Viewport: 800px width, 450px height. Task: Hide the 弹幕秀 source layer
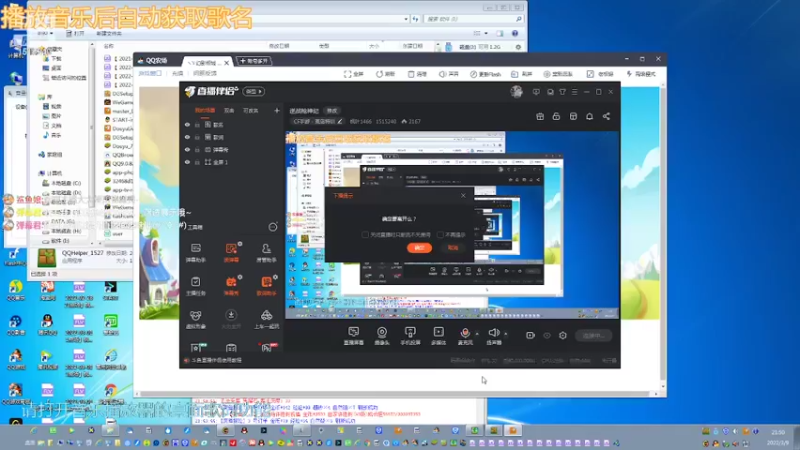pyautogui.click(x=187, y=149)
